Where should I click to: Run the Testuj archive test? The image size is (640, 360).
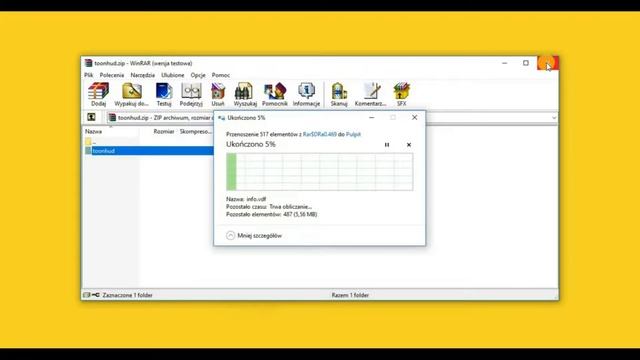(164, 94)
